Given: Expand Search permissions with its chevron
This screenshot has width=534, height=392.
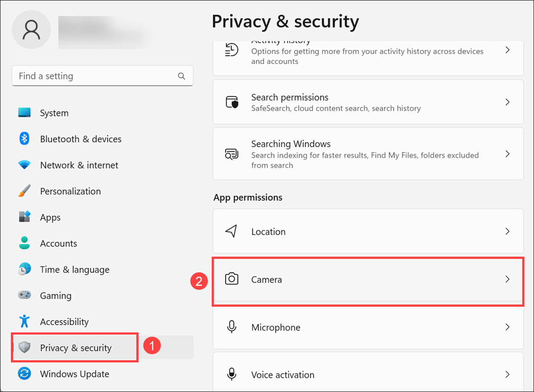Looking at the screenshot, I should point(507,102).
